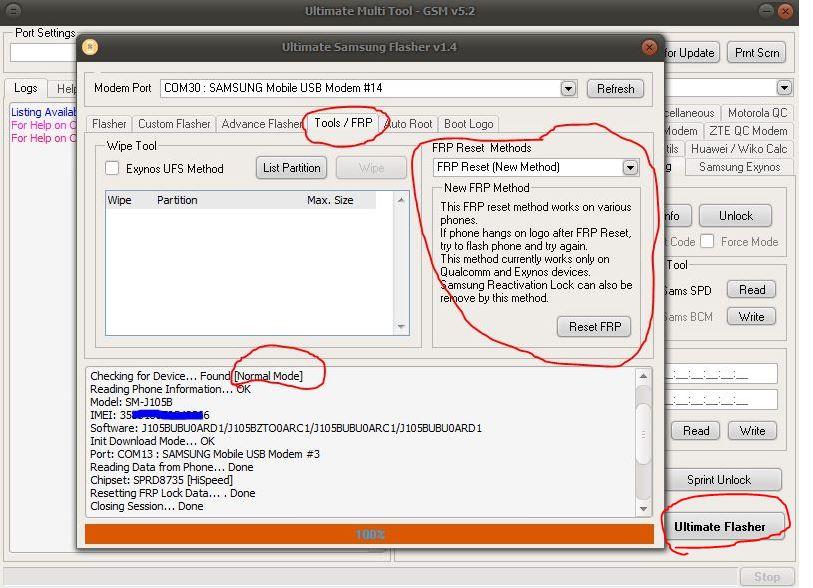The image size is (813, 588).
Task: Click the main window's title bar menu icon
Action: pos(13,10)
